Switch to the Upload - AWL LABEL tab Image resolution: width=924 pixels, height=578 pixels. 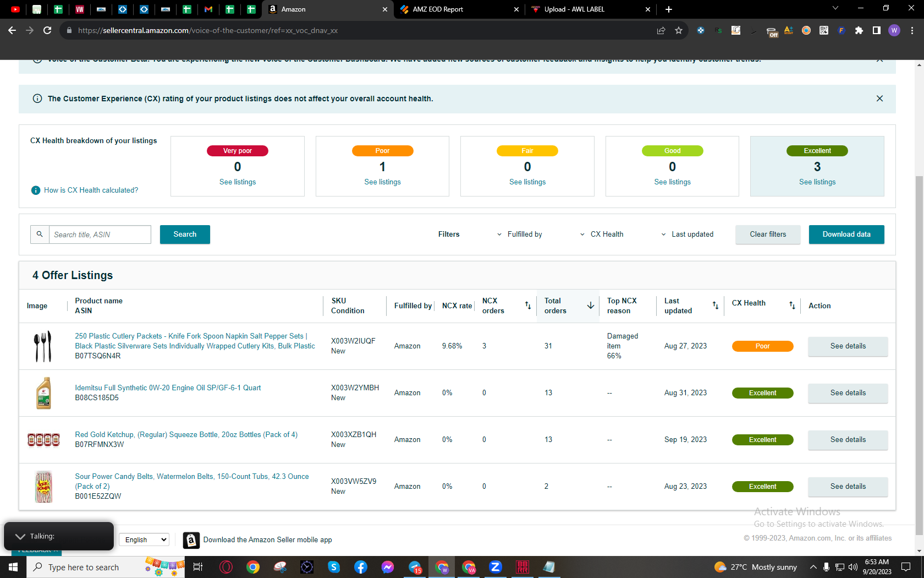tap(591, 9)
